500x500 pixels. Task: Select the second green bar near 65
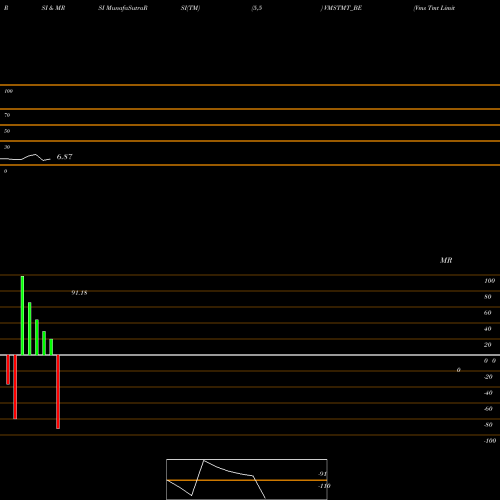coord(30,329)
